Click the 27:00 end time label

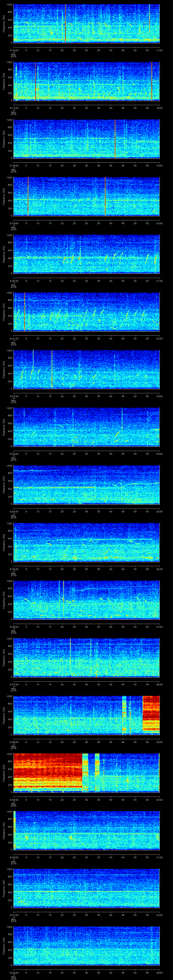pyautogui.click(x=159, y=627)
